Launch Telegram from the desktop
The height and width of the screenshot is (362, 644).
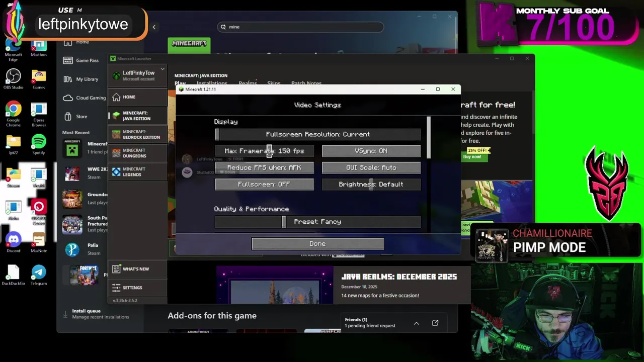click(x=39, y=276)
